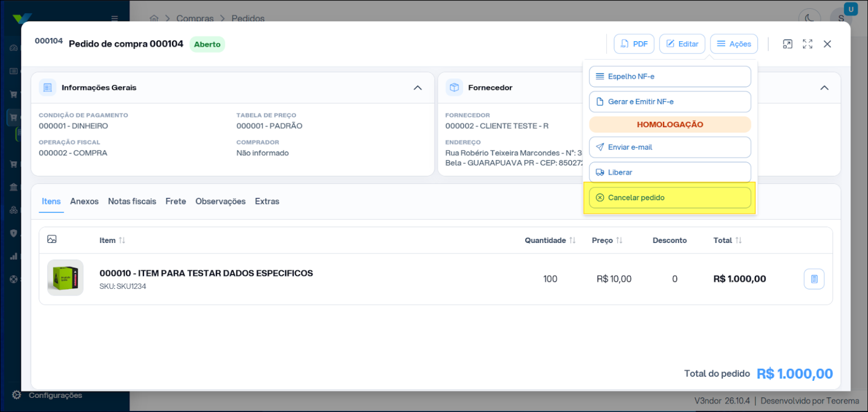Switch to the Itens tab
868x412 pixels.
pos(51,202)
